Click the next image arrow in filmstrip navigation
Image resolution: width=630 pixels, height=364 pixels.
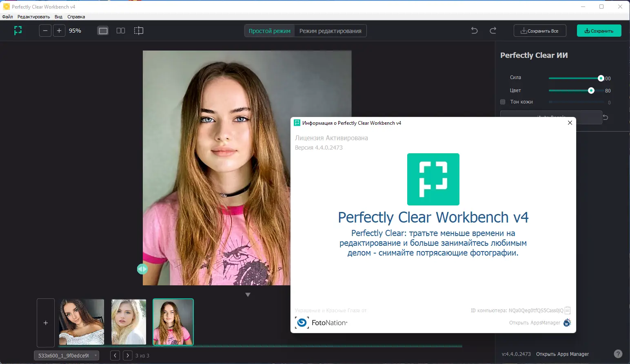(x=128, y=355)
